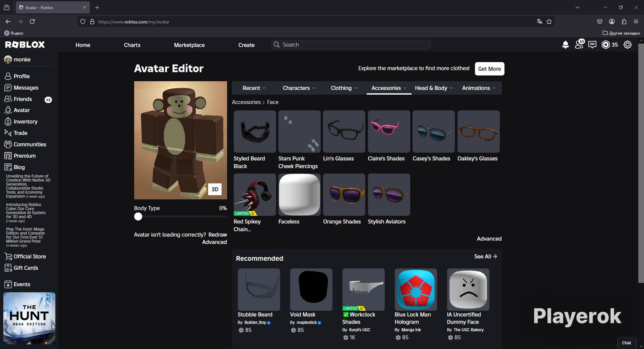The image size is (644, 349).
Task: Open the settings gear icon
Action: pyautogui.click(x=628, y=45)
